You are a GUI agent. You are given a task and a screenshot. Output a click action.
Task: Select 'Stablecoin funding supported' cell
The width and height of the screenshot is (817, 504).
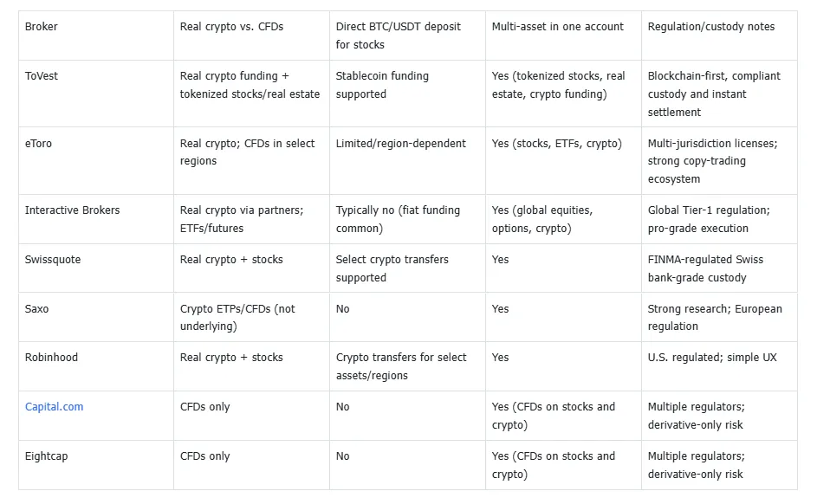pyautogui.click(x=382, y=85)
